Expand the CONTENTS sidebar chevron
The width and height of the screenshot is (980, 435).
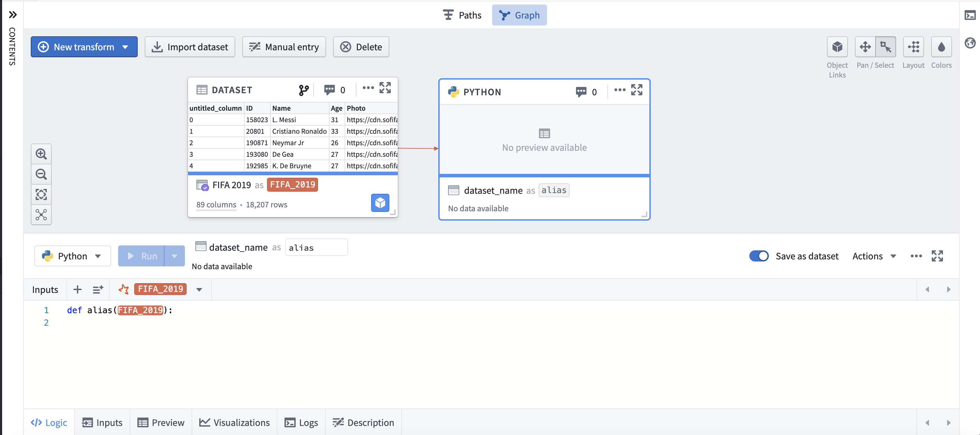tap(13, 14)
